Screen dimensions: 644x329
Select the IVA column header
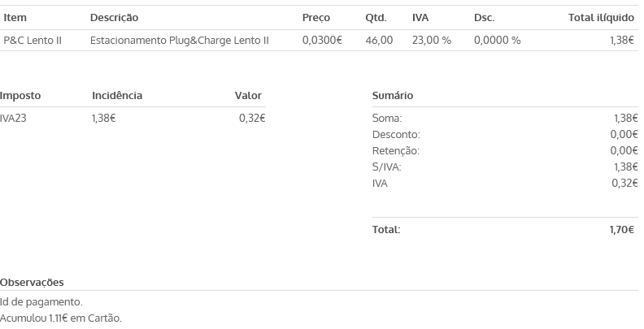coord(420,18)
